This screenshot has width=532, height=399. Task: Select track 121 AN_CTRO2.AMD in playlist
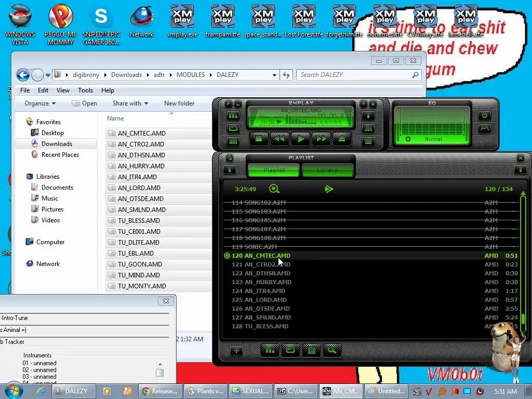coord(371,264)
